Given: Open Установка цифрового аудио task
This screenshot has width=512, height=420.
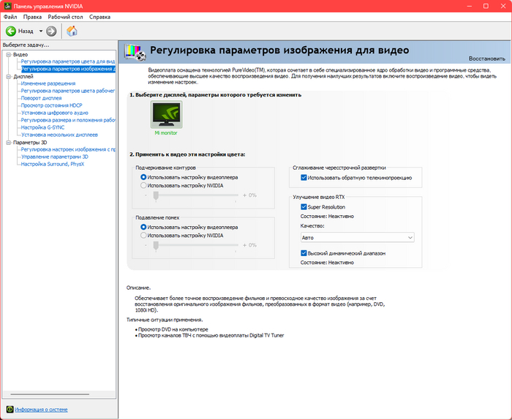Looking at the screenshot, I should click(55, 113).
